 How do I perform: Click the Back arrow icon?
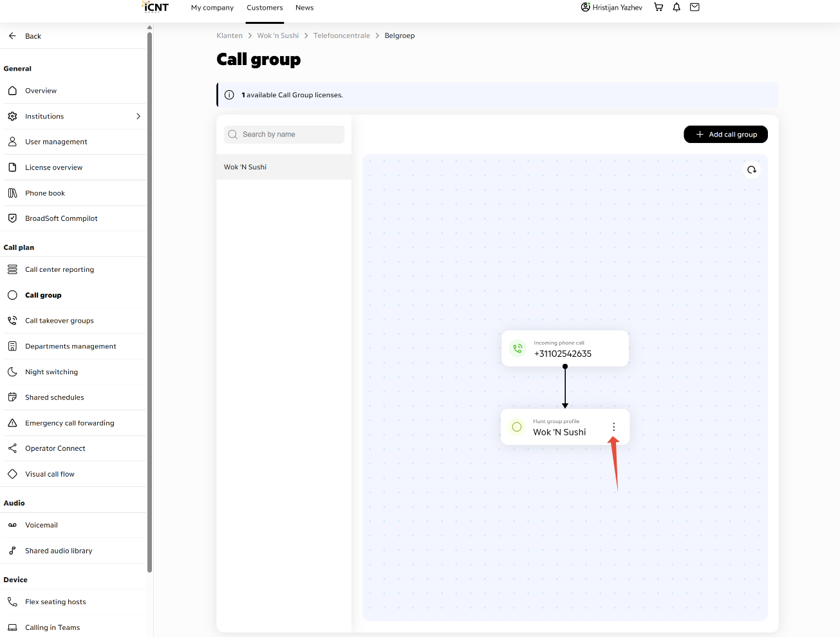click(12, 36)
